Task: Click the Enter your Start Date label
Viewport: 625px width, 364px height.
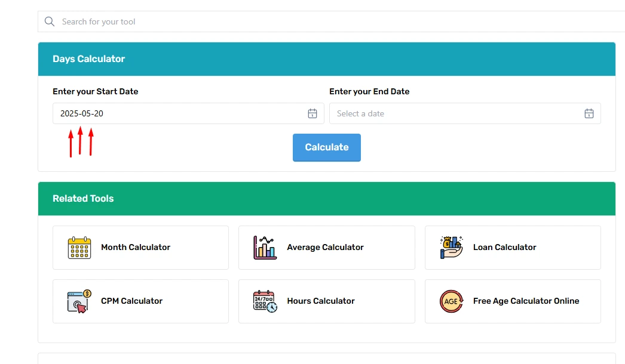Action: [x=96, y=92]
